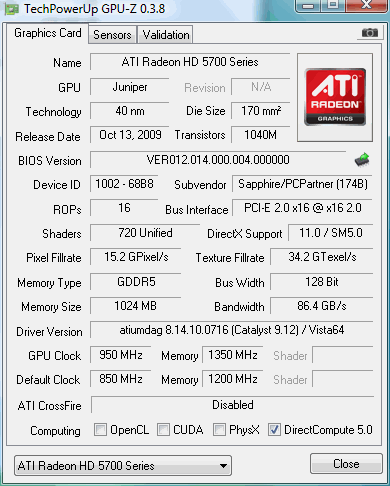The height and width of the screenshot is (486, 390).
Task: Click the Close button
Action: tap(346, 464)
